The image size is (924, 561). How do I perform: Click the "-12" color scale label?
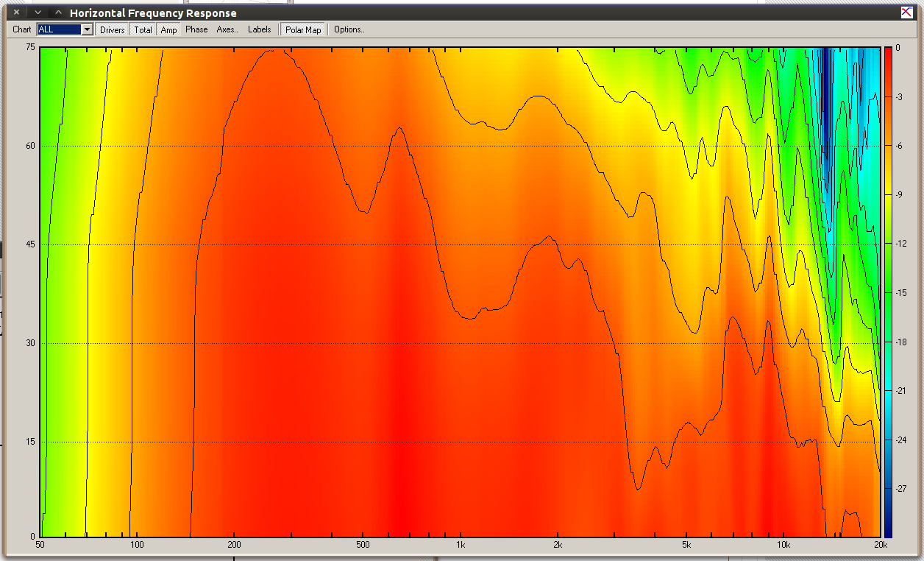900,244
